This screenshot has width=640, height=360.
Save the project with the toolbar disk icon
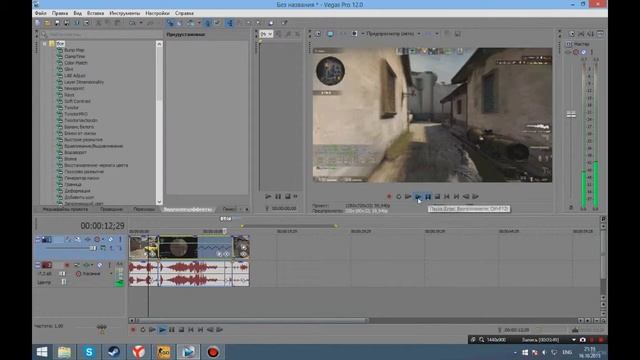pyautogui.click(x=57, y=23)
